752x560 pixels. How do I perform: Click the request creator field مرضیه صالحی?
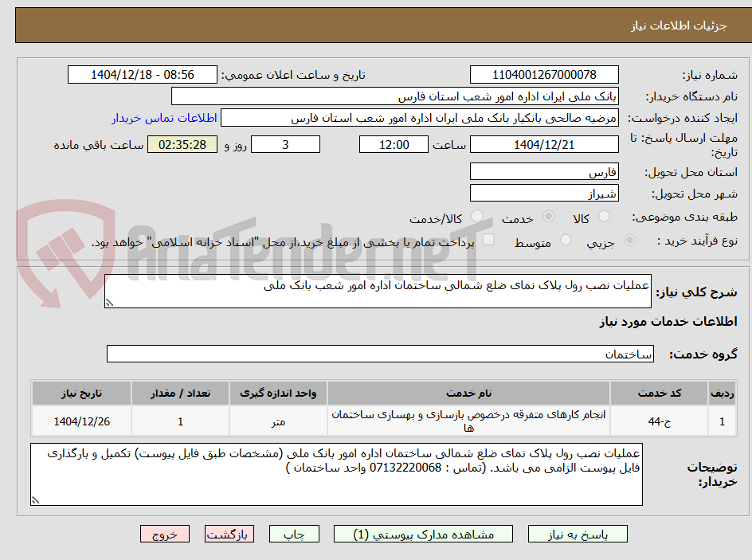coord(420,118)
